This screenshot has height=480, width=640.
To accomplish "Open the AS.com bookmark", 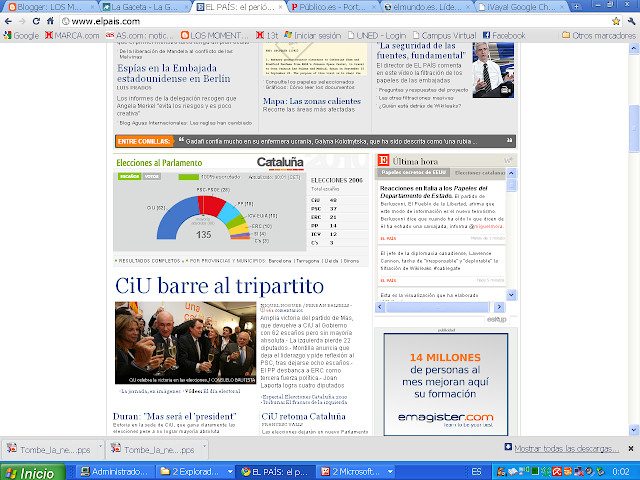I will [x=140, y=36].
